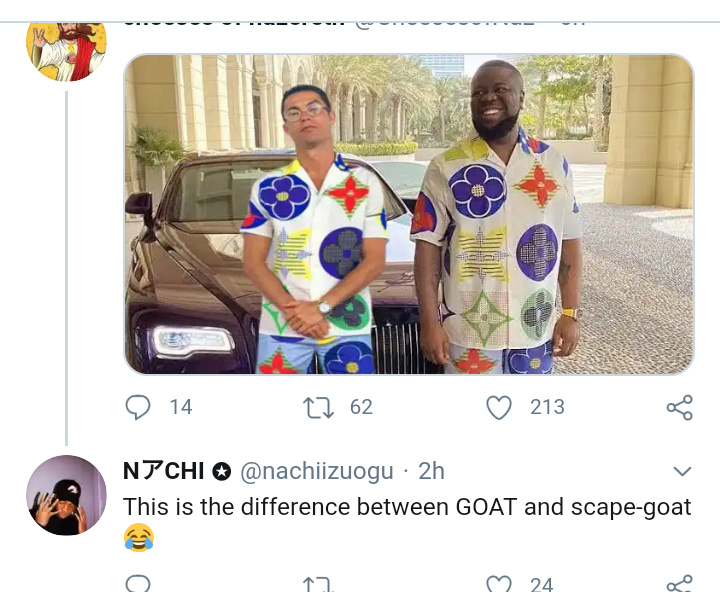
Task: Like the photo tweet with the heart icon
Action: (x=498, y=407)
